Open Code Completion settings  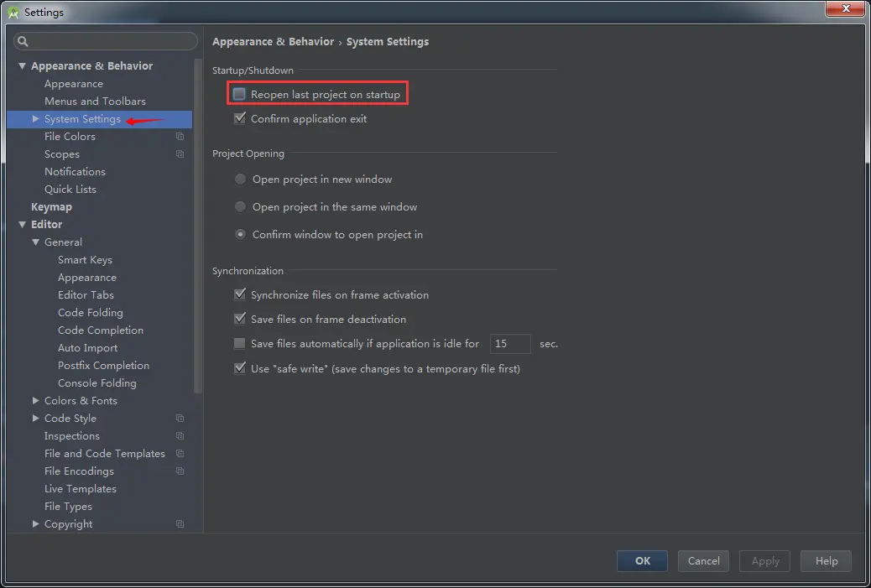pos(101,330)
